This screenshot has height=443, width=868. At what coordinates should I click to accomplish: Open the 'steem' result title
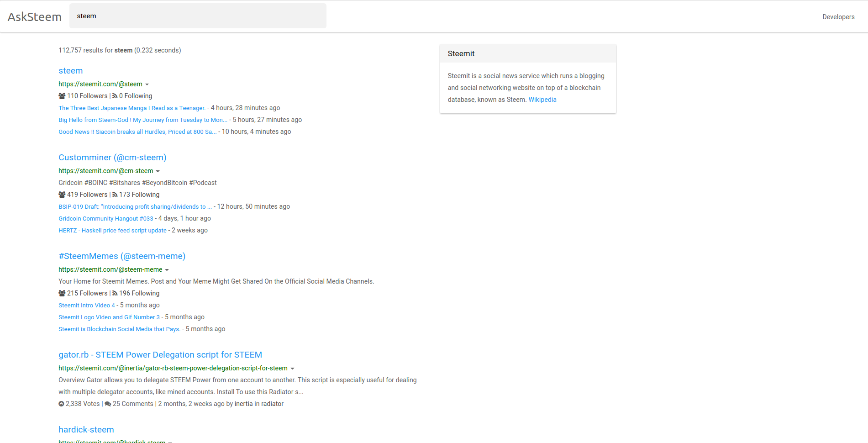[x=71, y=71]
